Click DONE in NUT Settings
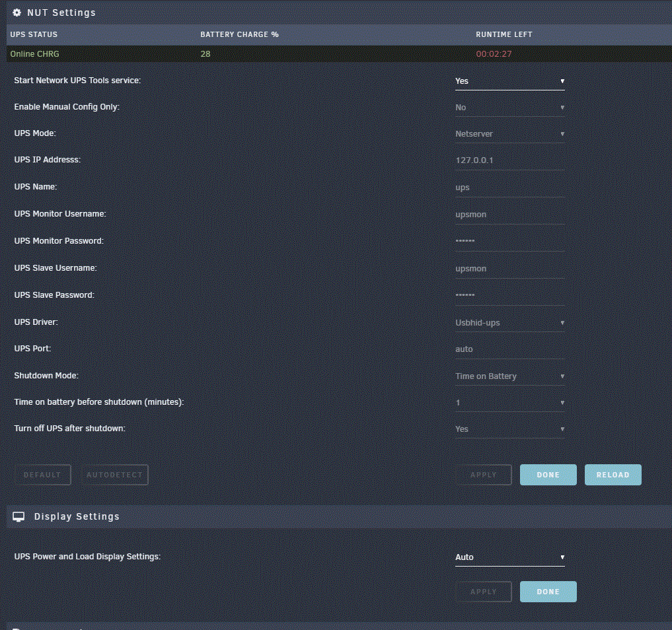 tap(548, 475)
